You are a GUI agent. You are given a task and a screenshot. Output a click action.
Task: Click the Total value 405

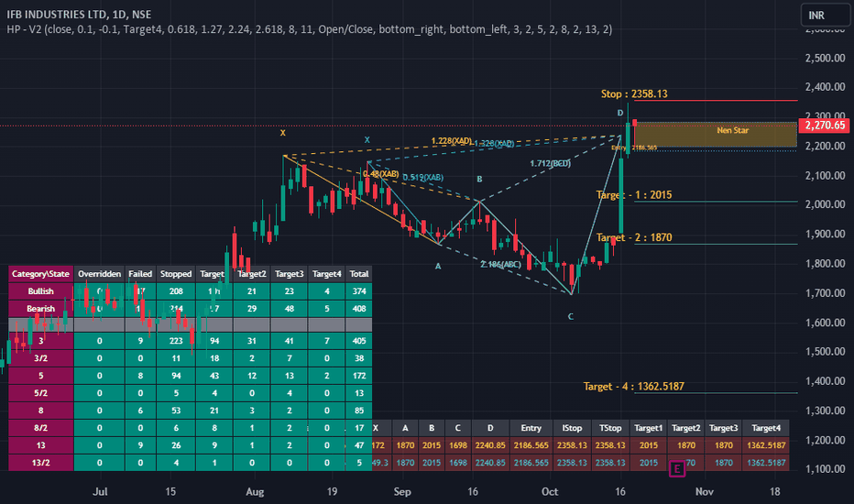pos(359,341)
